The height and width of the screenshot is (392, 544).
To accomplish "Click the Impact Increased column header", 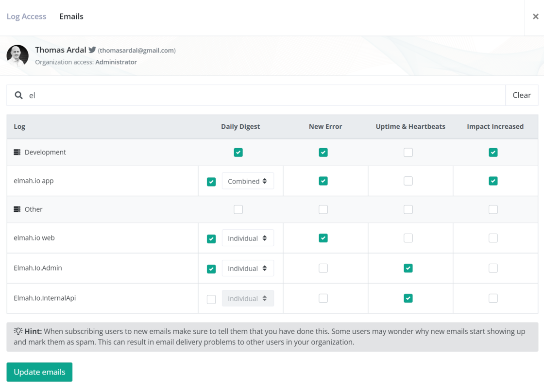I will [495, 127].
